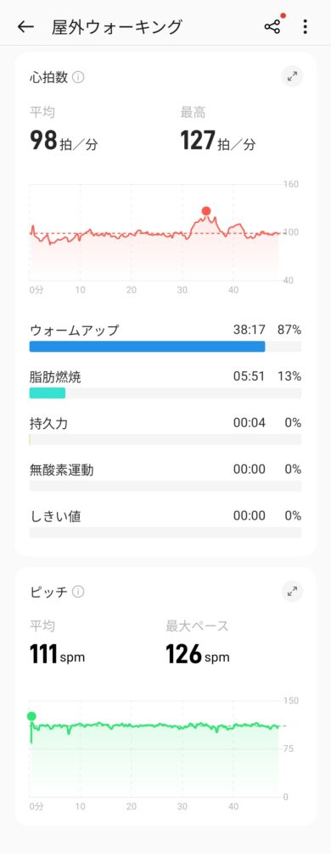The width and height of the screenshot is (331, 868).
Task: Select the 脂肪燃焼 teal progress bar
Action: click(x=48, y=393)
